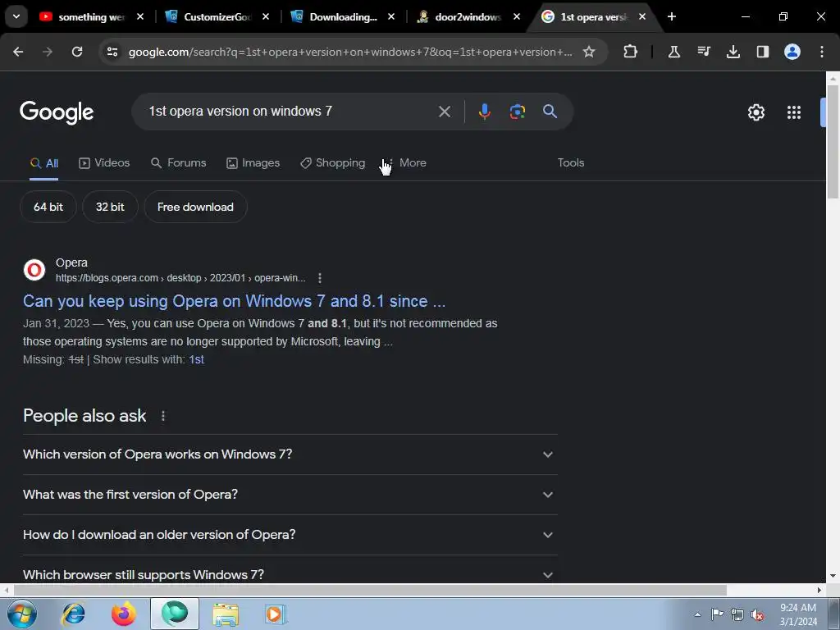The image size is (840, 630).
Task: Click the address bar URL
Action: click(350, 52)
